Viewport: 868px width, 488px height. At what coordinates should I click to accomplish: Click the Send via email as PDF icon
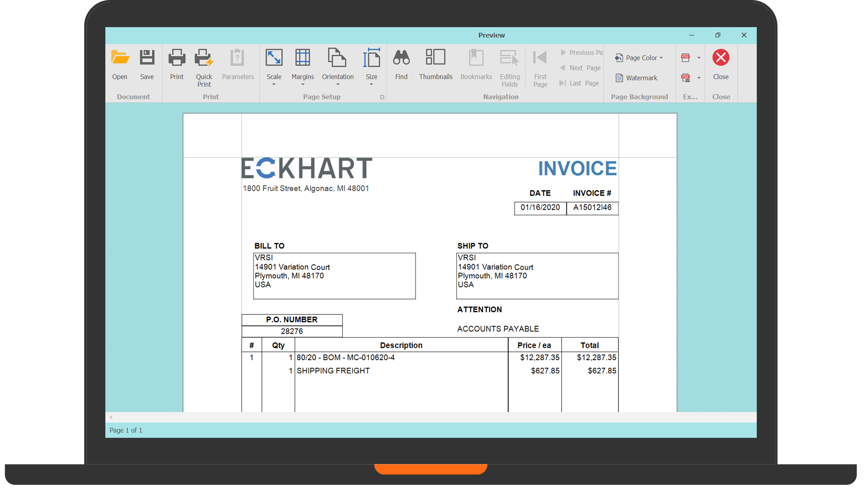(x=686, y=78)
